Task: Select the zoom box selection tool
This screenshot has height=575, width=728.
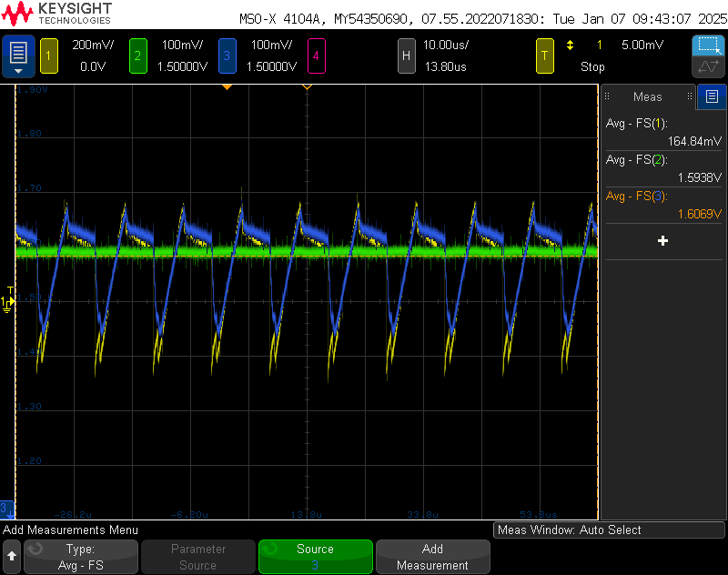Action: [708, 45]
